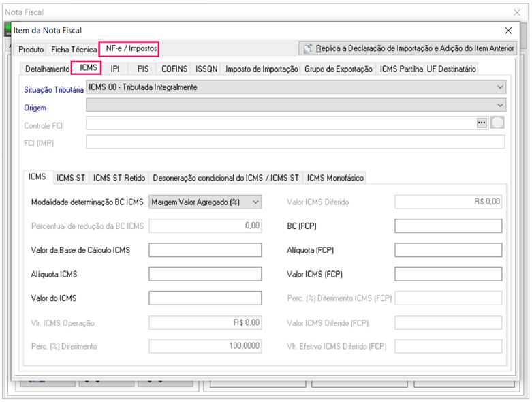Open the Ficha Técnica tab
Viewport: 532px width, 402px height.
(x=74, y=50)
